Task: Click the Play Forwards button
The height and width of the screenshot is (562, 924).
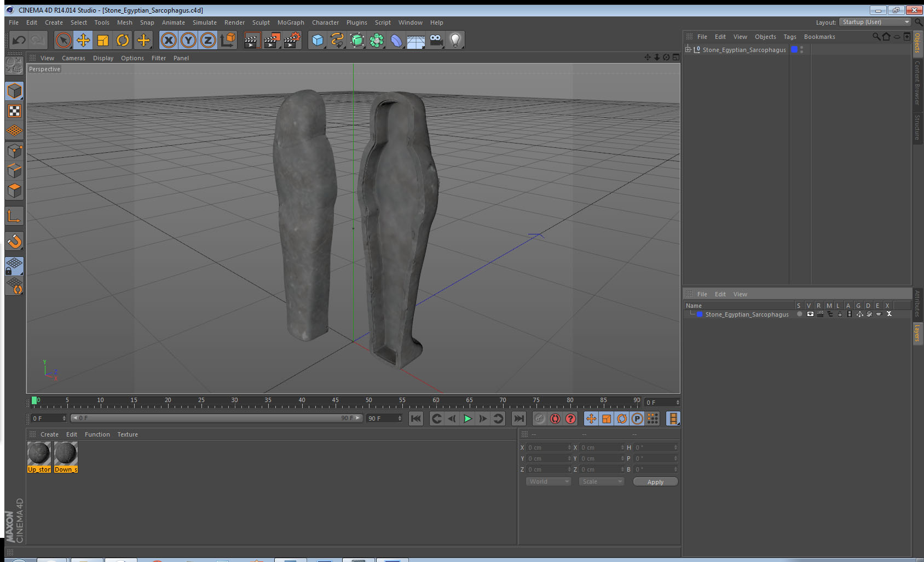Action: pos(467,418)
